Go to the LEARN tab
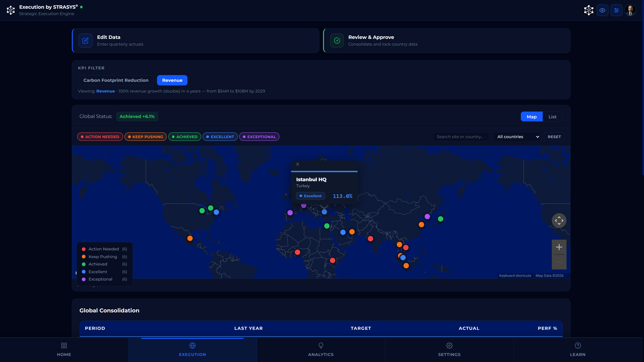Image resolution: width=644 pixels, height=362 pixels. [577, 349]
